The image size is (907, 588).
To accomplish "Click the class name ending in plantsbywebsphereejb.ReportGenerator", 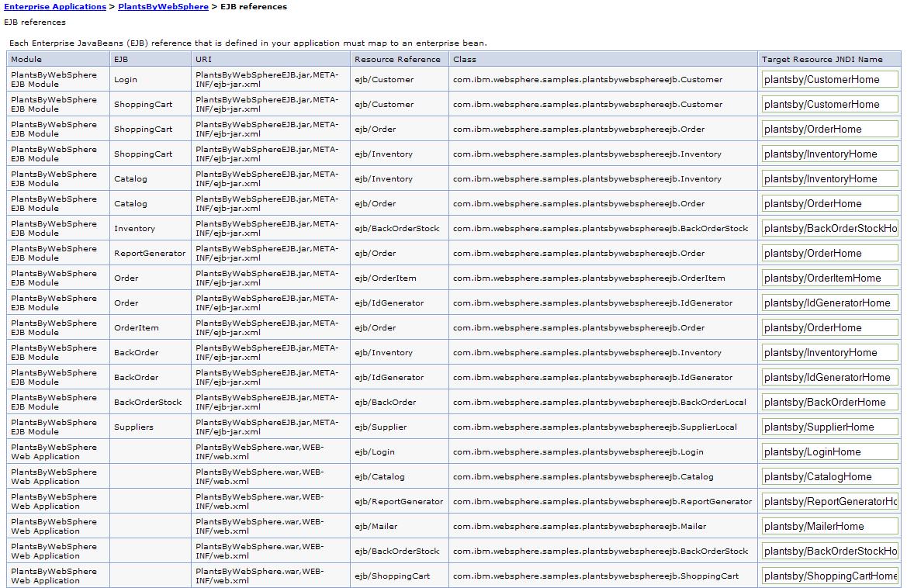I will tap(602, 502).
